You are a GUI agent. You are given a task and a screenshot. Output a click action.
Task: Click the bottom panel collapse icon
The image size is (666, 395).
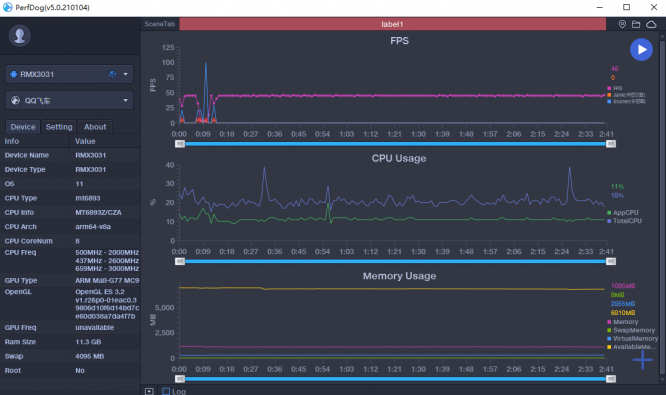(x=149, y=391)
